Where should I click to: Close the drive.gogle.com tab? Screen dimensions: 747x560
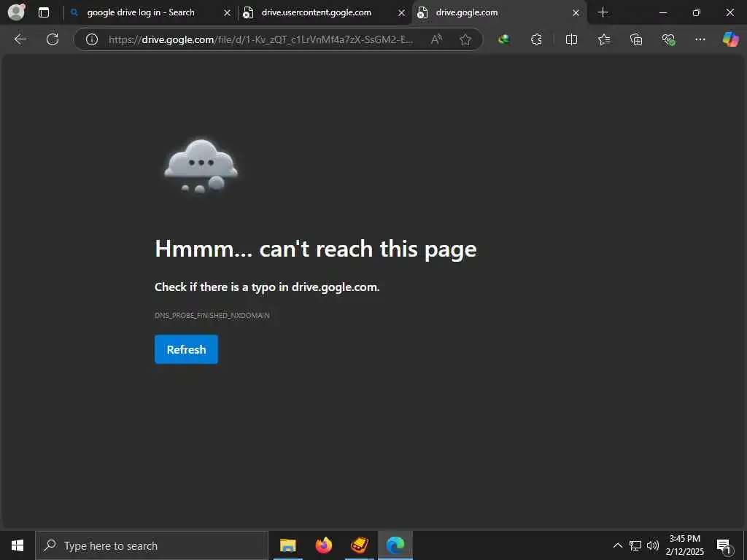point(576,13)
